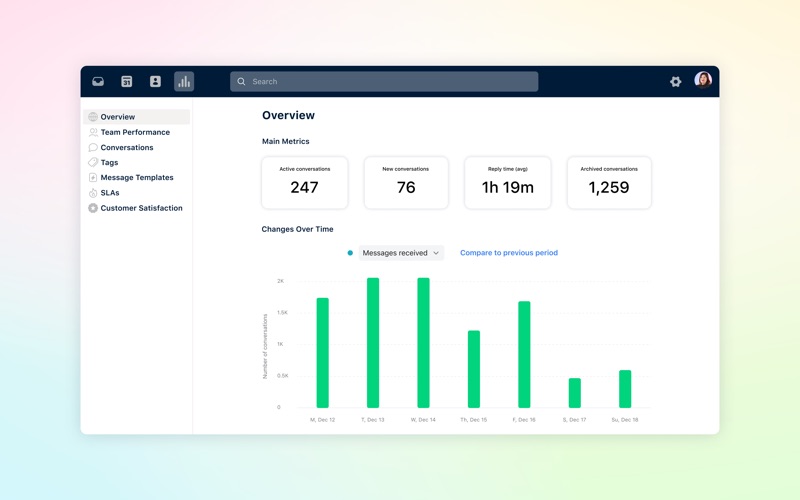Image resolution: width=800 pixels, height=500 pixels.
Task: Open the inbox icon in top bar
Action: [x=98, y=82]
